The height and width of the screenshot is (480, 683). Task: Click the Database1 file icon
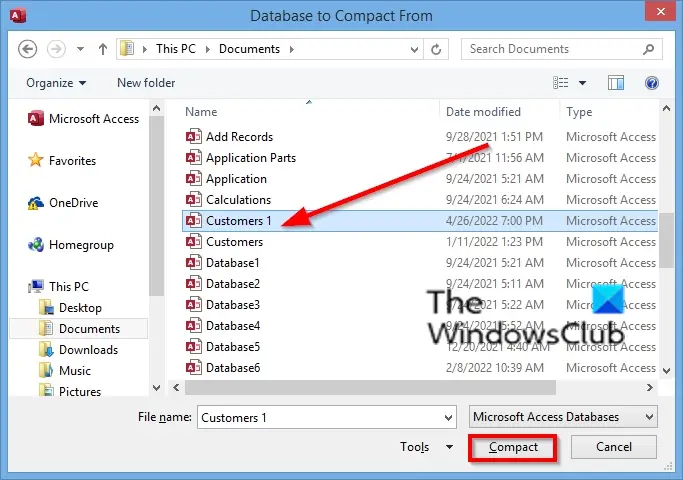click(x=194, y=262)
